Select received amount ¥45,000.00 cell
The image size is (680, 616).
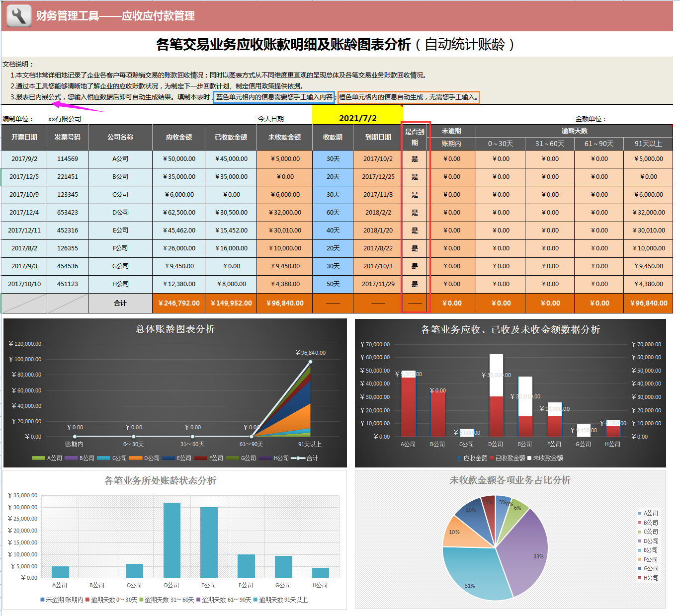(x=231, y=159)
